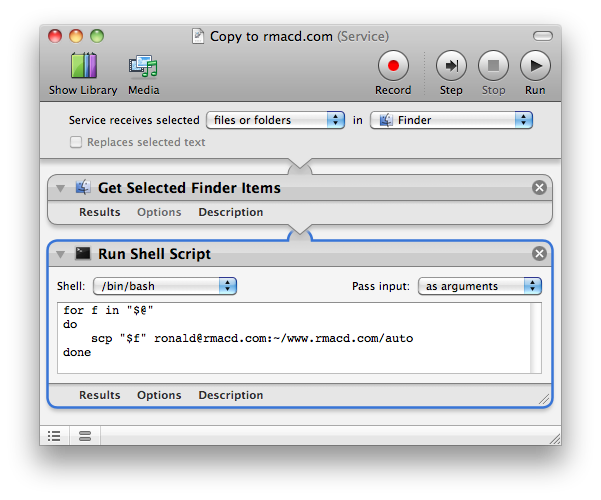This screenshot has height=500, width=601.
Task: Change the Finder application dropdown
Action: click(x=451, y=120)
